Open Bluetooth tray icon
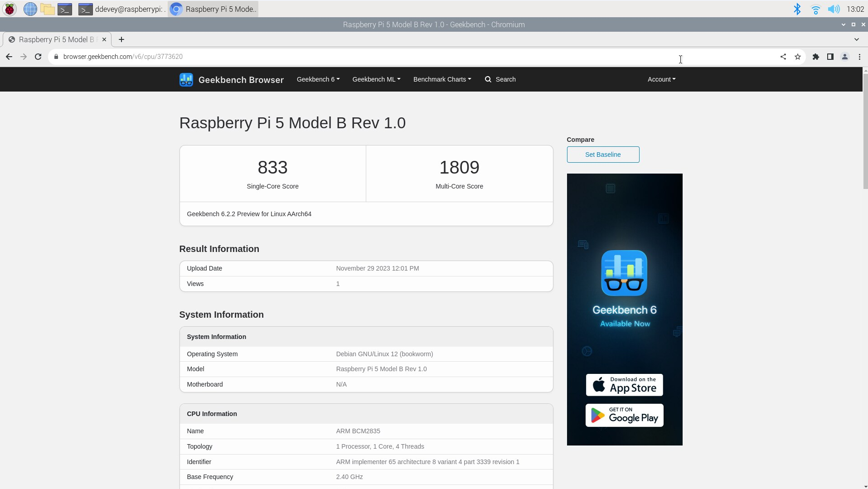This screenshot has width=868, height=489. (x=797, y=9)
